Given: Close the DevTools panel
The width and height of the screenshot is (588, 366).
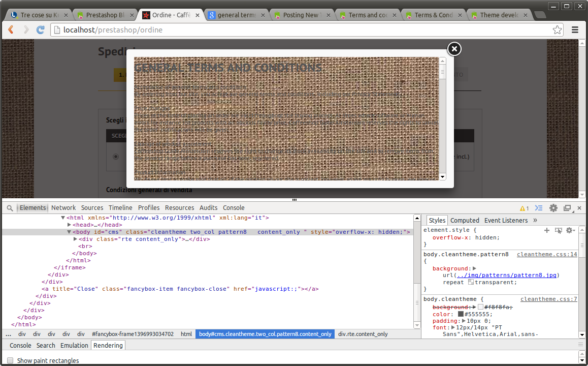Looking at the screenshot, I should (579, 208).
